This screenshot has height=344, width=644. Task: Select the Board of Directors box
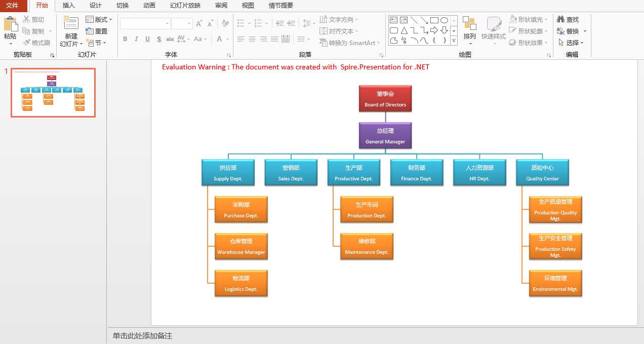click(x=385, y=99)
